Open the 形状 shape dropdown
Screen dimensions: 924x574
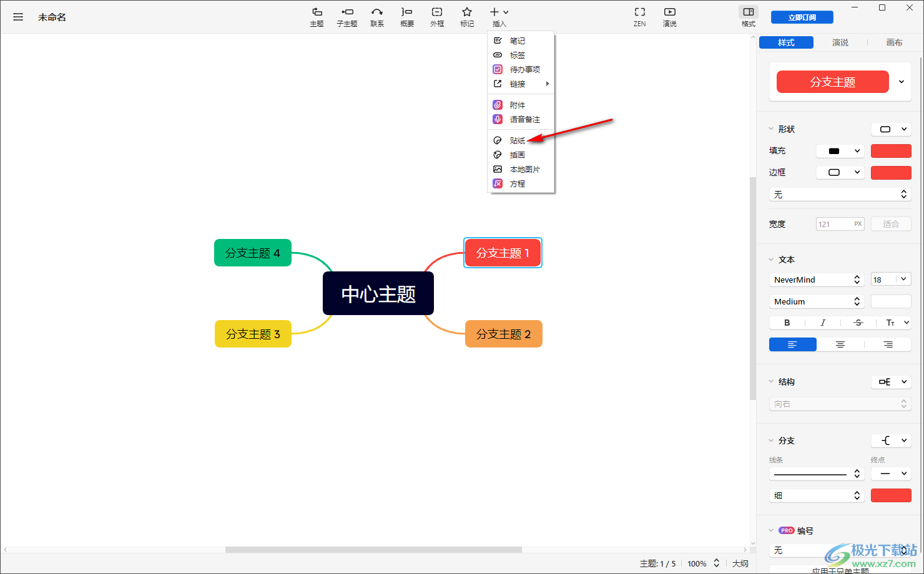pyautogui.click(x=891, y=129)
